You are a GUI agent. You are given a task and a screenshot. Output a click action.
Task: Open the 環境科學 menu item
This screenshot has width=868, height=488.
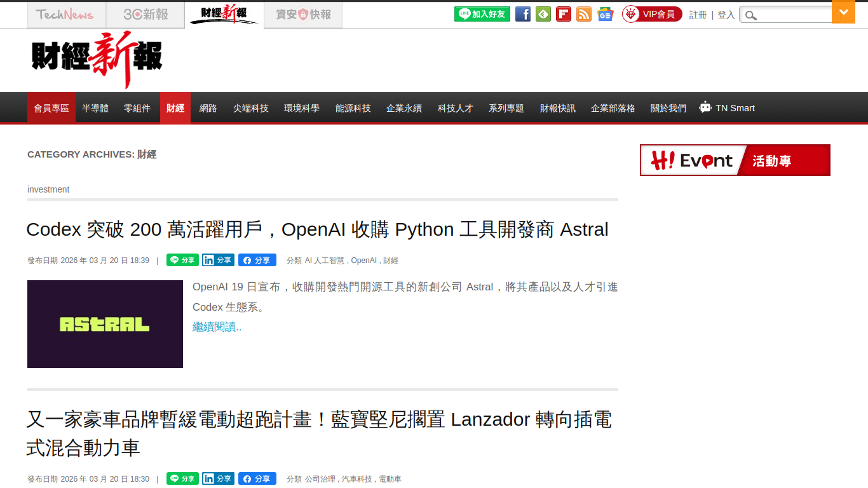pos(302,108)
